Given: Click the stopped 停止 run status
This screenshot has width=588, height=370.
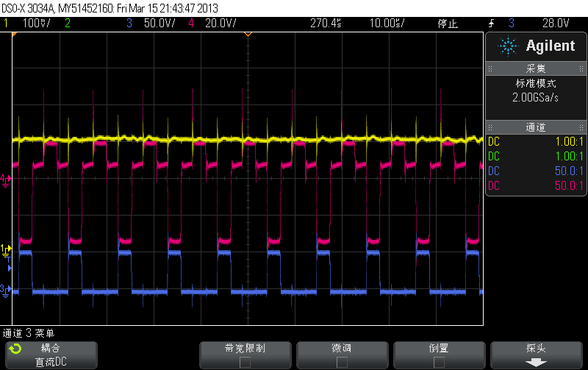Looking at the screenshot, I should tap(448, 24).
